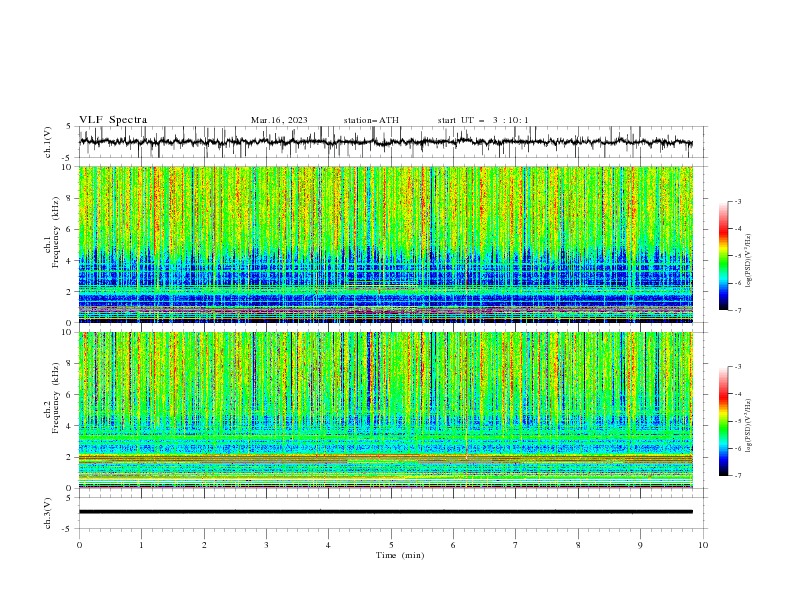The image size is (792, 612).
Task: Click the "4" kHz tick on ch.1 frequency axis
Action: pyautogui.click(x=70, y=261)
